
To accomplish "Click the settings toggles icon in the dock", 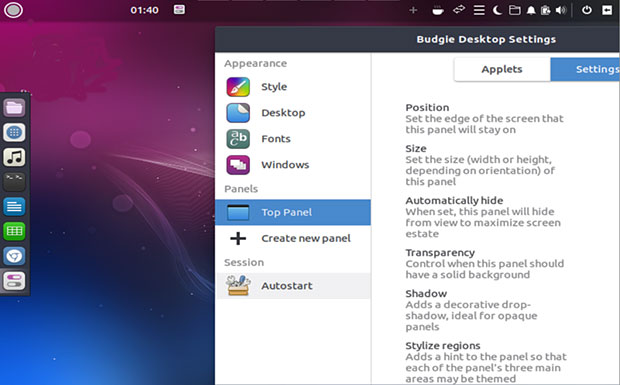I will coord(14,281).
